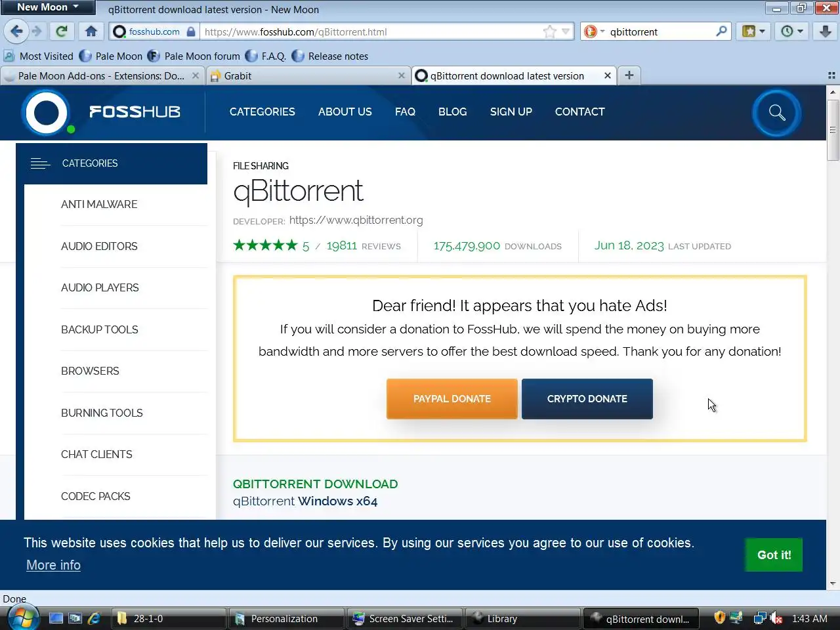Open the Windows Start orb
Screen dimensions: 840x630
coord(23,618)
